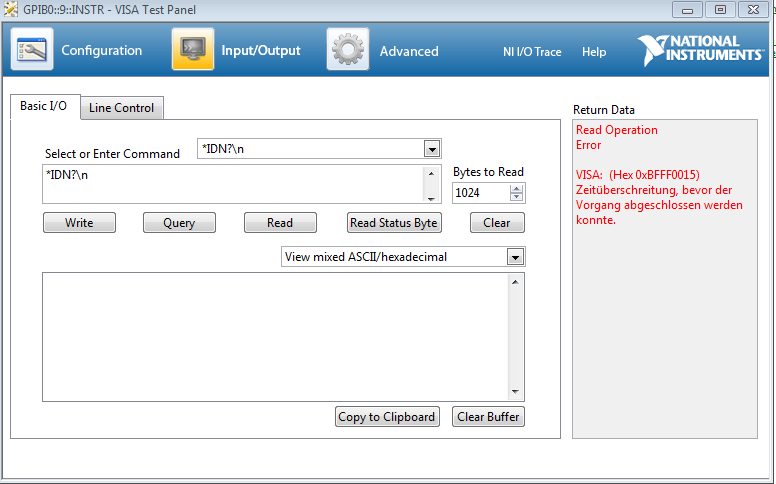776x484 pixels.
Task: Click the 'Select or Enter Command' label
Action: pyautogui.click(x=112, y=154)
